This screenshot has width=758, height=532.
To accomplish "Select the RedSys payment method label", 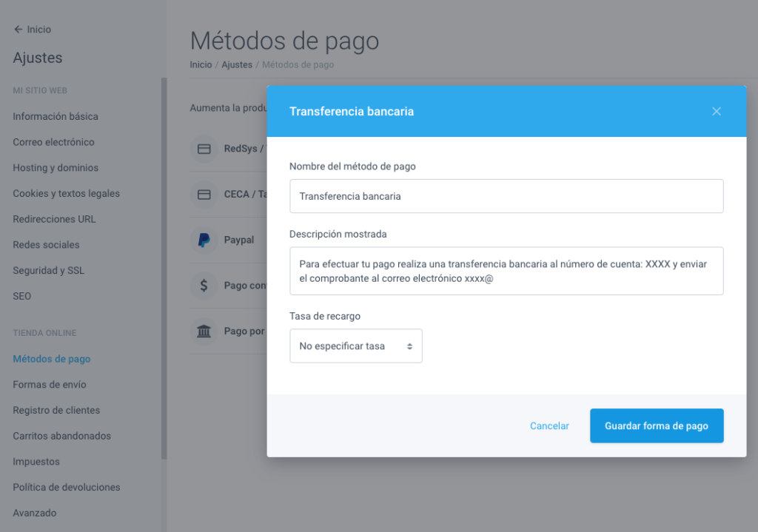I will coord(244,149).
